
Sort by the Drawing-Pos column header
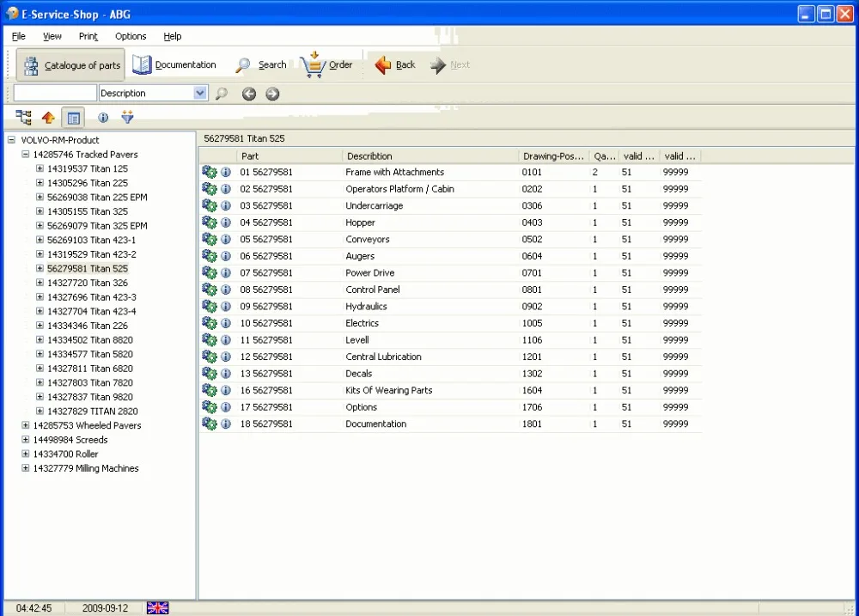[x=553, y=156]
